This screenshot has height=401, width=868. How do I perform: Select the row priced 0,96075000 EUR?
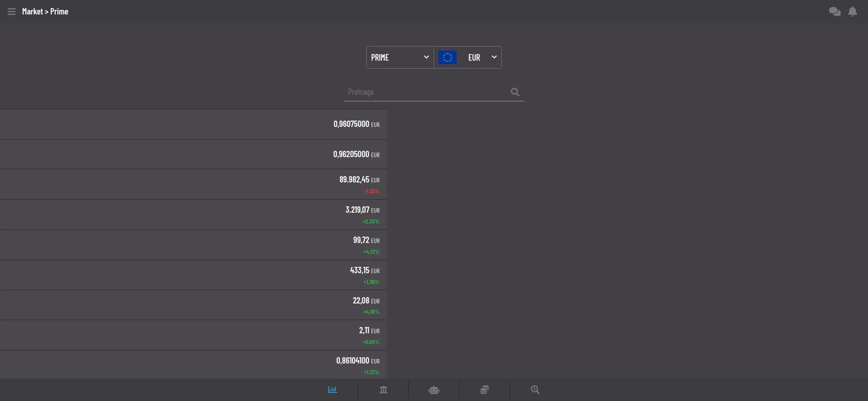pos(193,124)
